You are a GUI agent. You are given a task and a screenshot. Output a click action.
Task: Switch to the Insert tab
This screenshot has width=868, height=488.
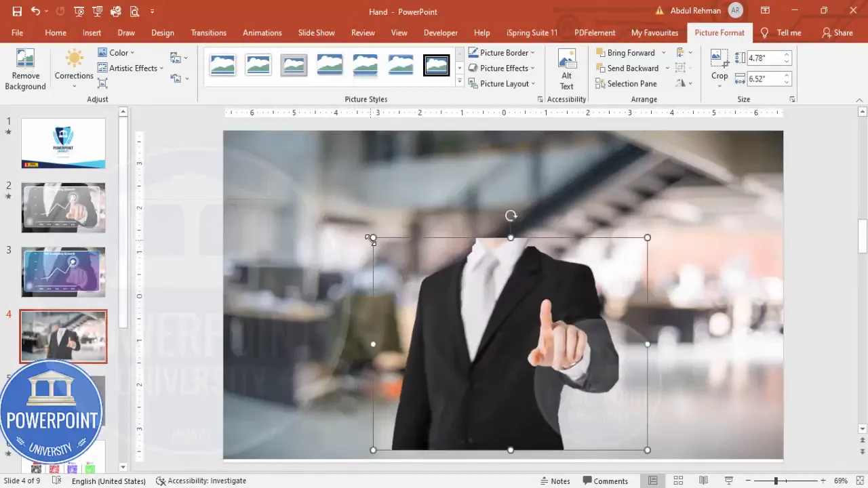click(x=92, y=33)
